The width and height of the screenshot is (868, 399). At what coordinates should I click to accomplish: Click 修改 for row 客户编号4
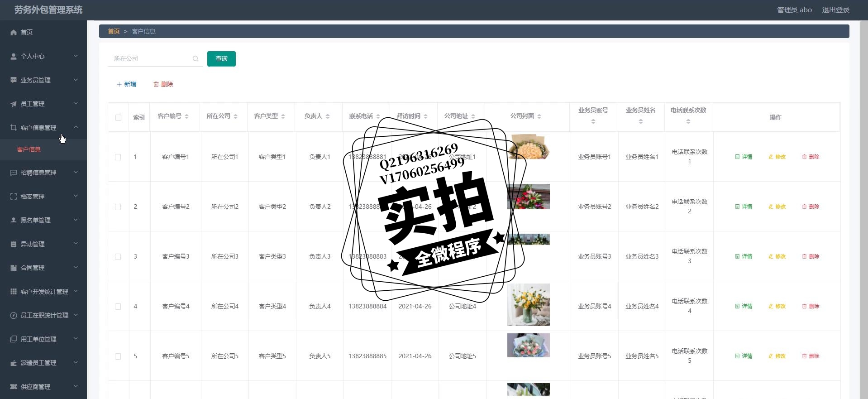[x=777, y=306]
